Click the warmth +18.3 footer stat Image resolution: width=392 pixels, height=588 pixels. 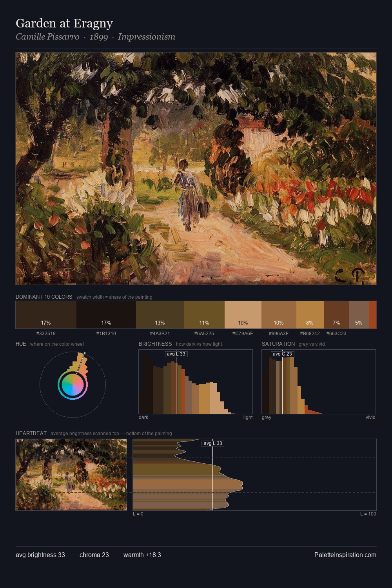pyautogui.click(x=142, y=555)
